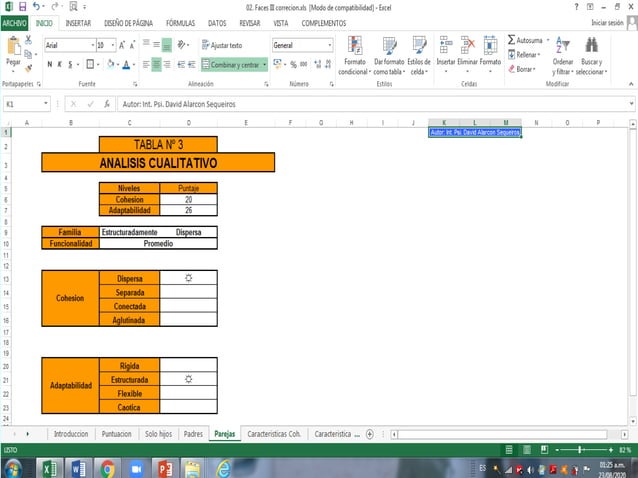Toggle Ajustar texto wrap option
This screenshot has width=638, height=478.
click(x=222, y=45)
